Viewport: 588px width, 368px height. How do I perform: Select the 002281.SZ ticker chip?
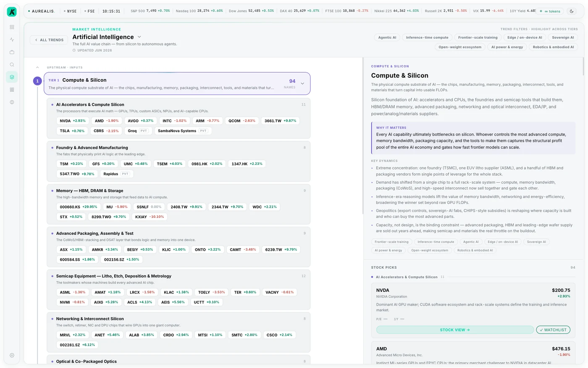(77, 345)
